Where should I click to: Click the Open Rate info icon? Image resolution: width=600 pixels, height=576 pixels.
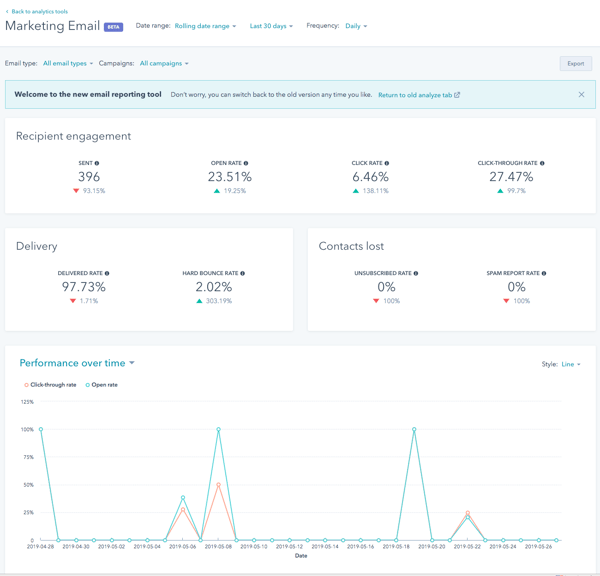pyautogui.click(x=246, y=163)
